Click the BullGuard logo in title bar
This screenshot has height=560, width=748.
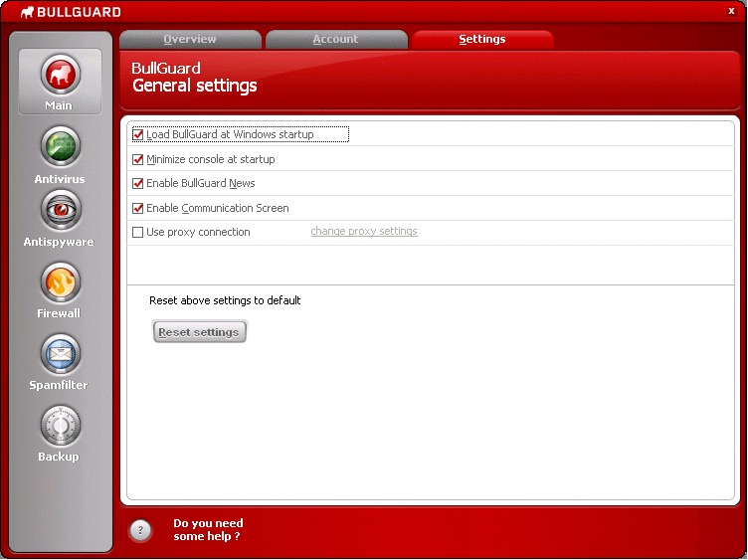[x=71, y=12]
